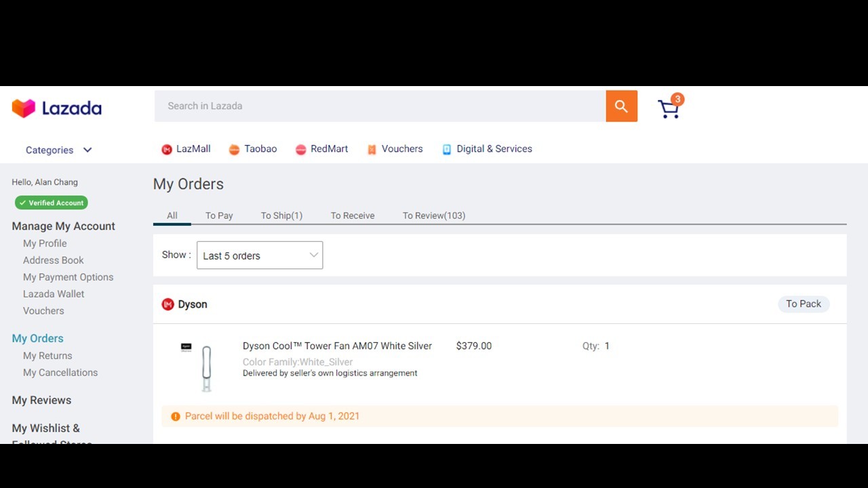Open My Cancellations in sidebar
868x488 pixels.
(x=60, y=373)
